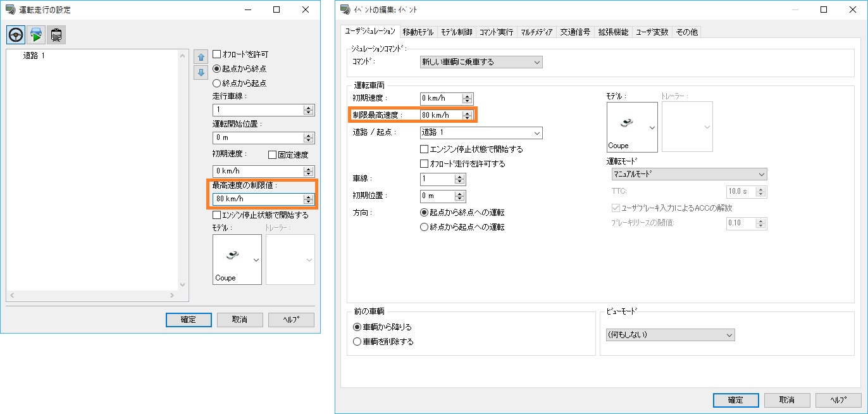Screen dimensions: 868x414
Task: Click 取消 in the event editor window
Action: pyautogui.click(x=787, y=400)
